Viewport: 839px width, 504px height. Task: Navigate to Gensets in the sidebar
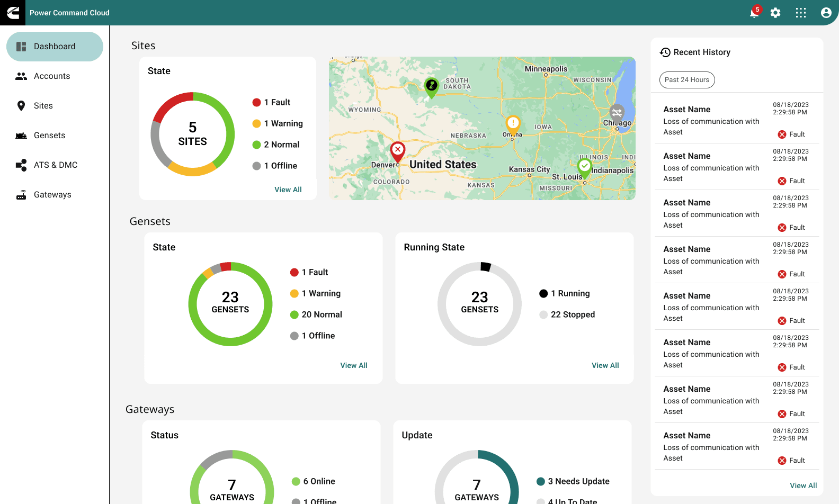click(x=55, y=136)
